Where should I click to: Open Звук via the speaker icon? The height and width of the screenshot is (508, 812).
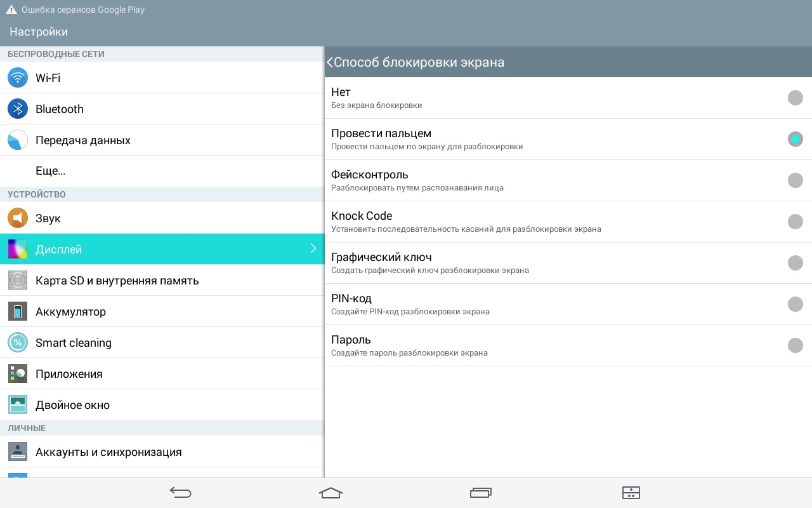pyautogui.click(x=18, y=218)
